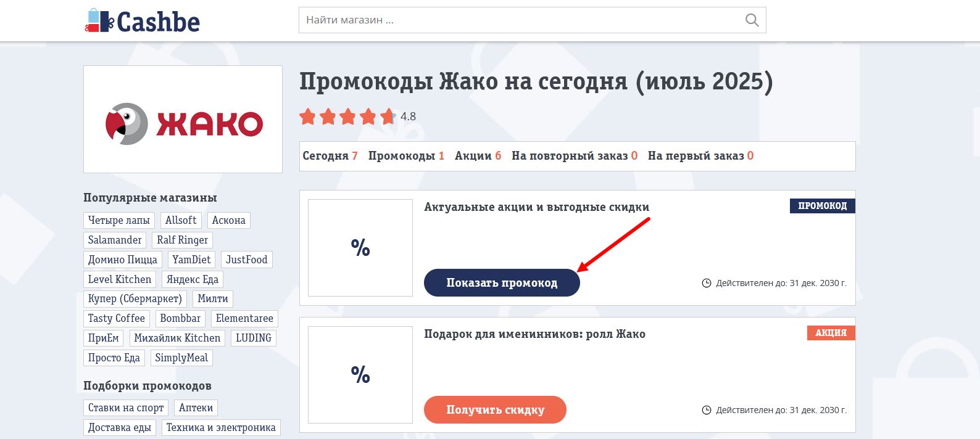
Task: Open 'Подарок для именинников: ролл Жако' title
Action: click(x=534, y=334)
